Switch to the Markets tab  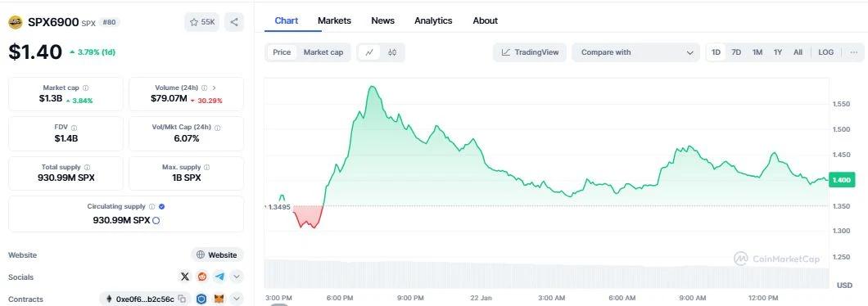334,20
